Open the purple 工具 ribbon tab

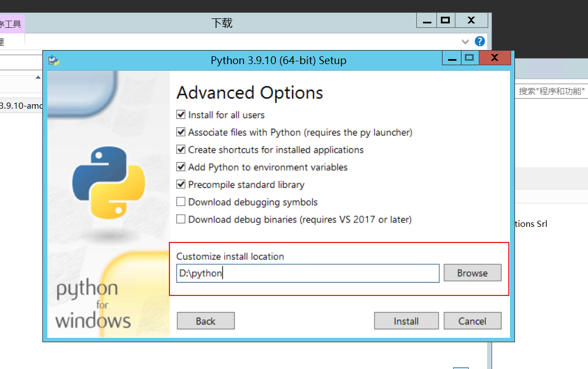(12, 24)
